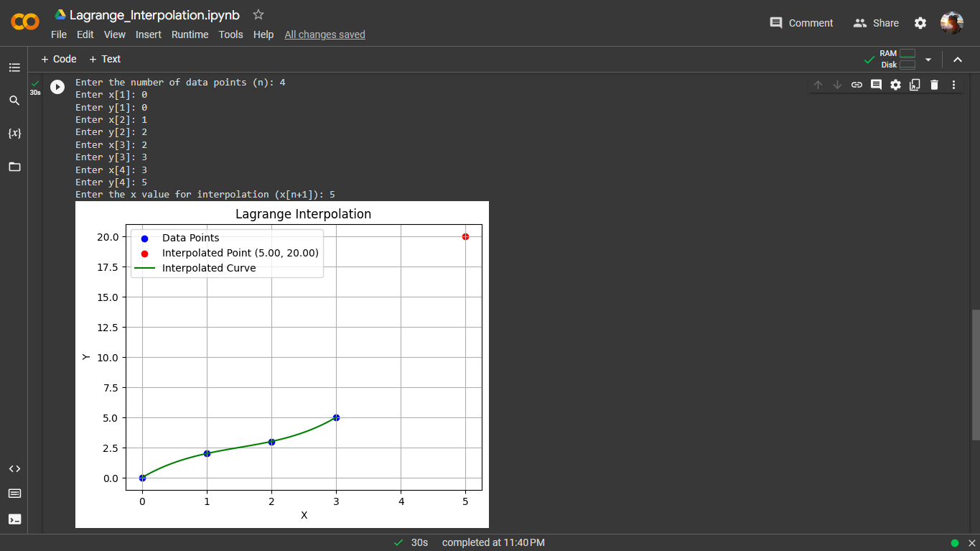This screenshot has width=980, height=551.
Task: Open the Find and replace sidebar
Action: tap(14, 101)
